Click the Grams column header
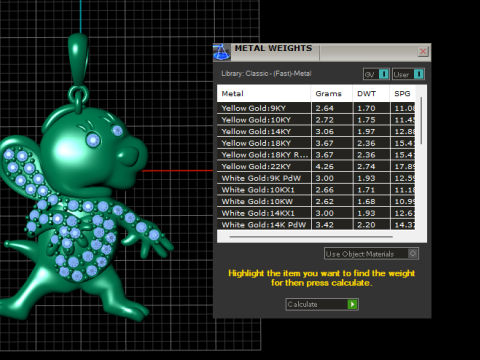This screenshot has width=480, height=360. (x=331, y=94)
